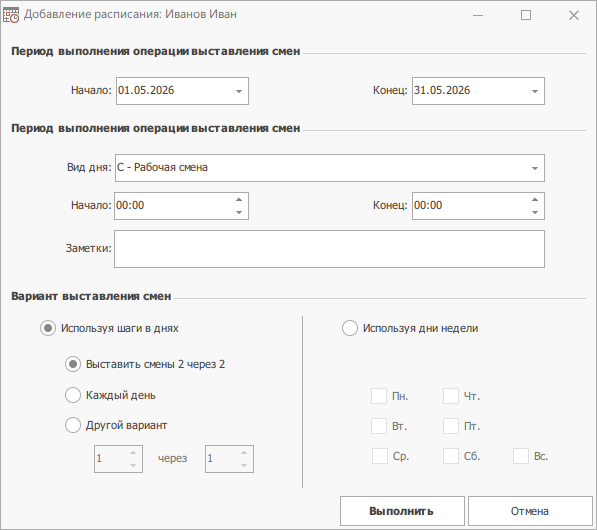Maximize the Добавление расписания window
Image resolution: width=597 pixels, height=530 pixels.
526,15
